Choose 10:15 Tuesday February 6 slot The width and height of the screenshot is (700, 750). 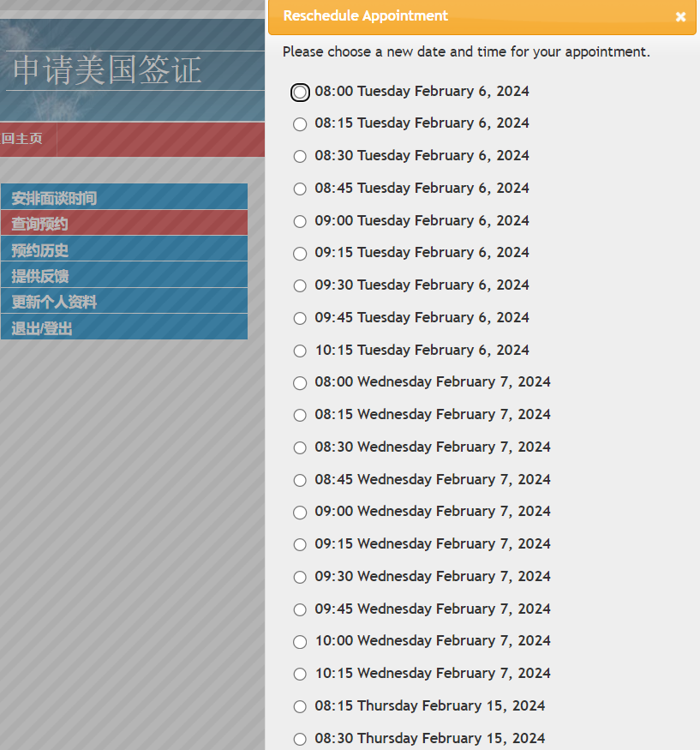300,351
